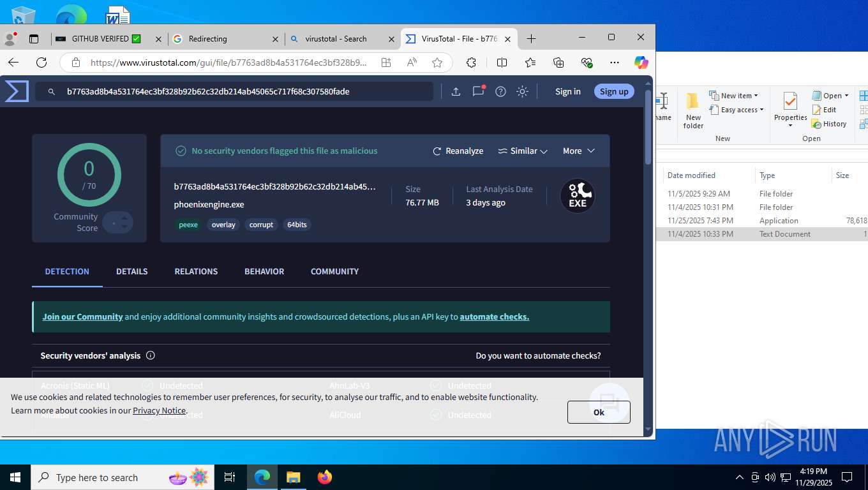Click the EXE file type icon
This screenshot has height=490, width=868.
click(x=578, y=196)
